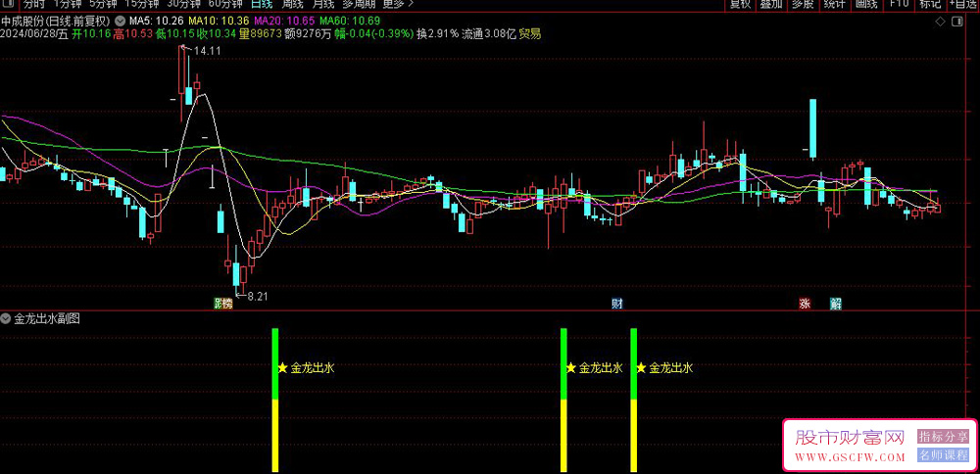Select the 月线 monthly chart tab

pyautogui.click(x=323, y=4)
